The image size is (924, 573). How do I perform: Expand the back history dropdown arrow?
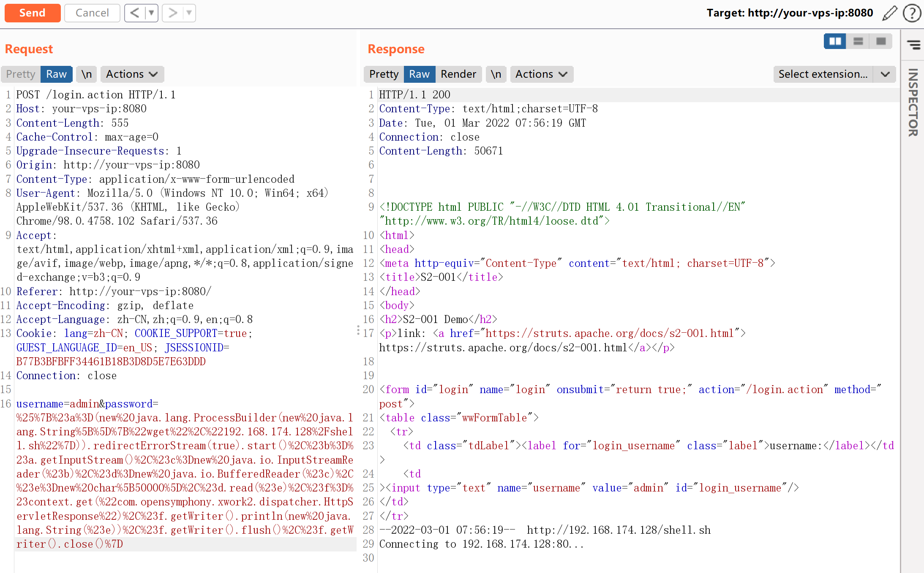click(x=151, y=13)
